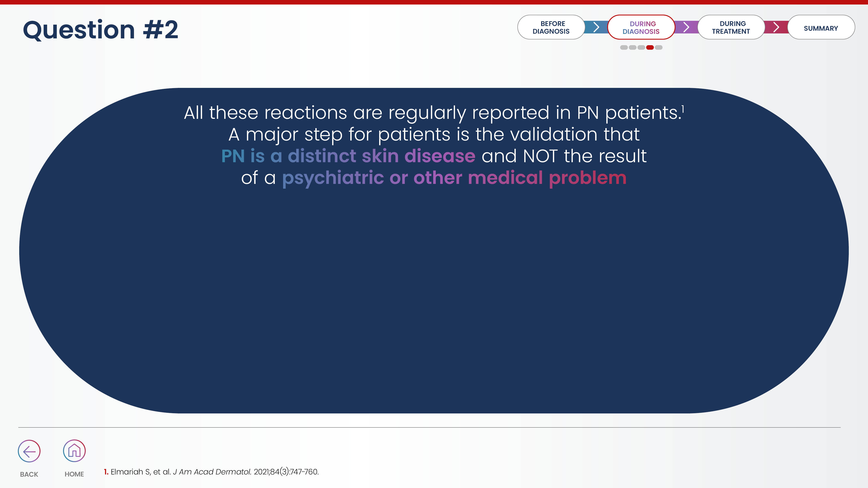Image resolution: width=868 pixels, height=488 pixels.
Task: Click the highlighted 'PN is a distinct skin disease' text
Action: (348, 156)
